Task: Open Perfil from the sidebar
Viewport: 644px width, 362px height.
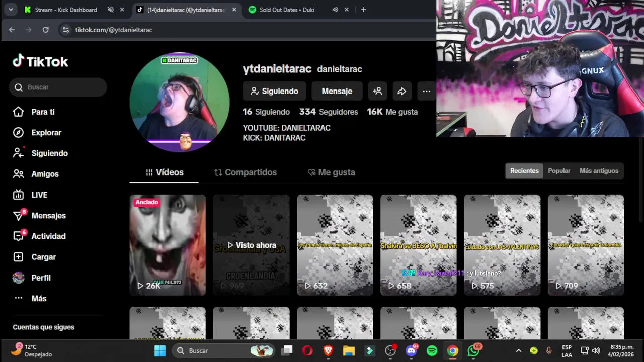Action: pyautogui.click(x=32, y=278)
